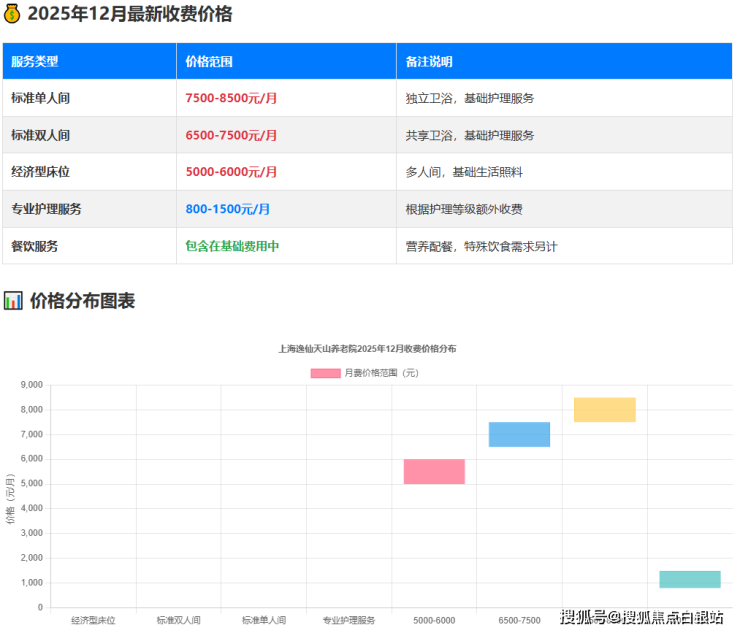Toggle the 月费价格范围 legend swatch

click(x=325, y=373)
